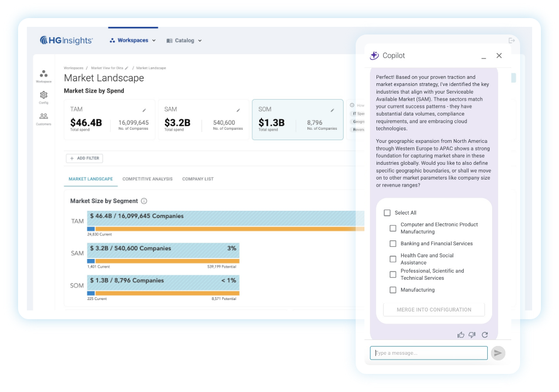The width and height of the screenshot is (559, 392).
Task: Click the Type a message input field
Action: click(427, 353)
